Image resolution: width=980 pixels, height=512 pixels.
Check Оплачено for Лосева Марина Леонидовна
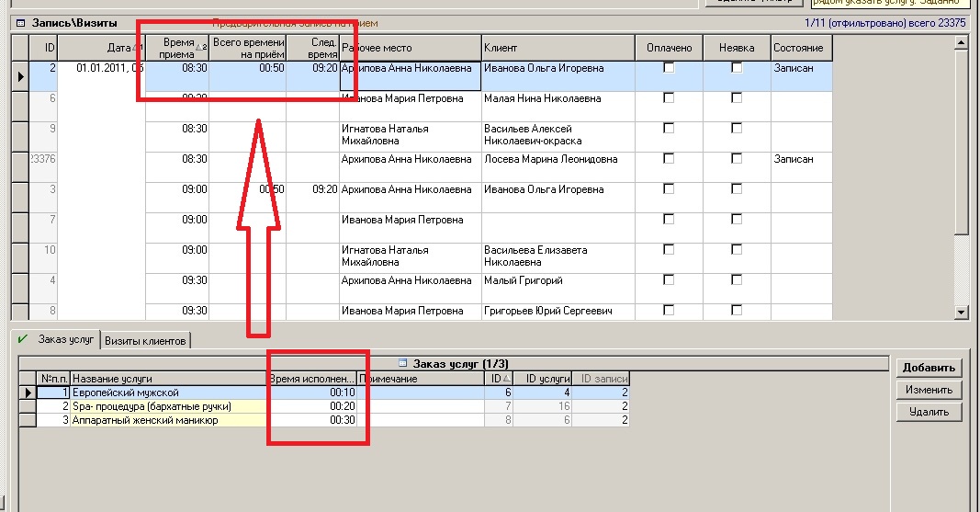coord(669,159)
